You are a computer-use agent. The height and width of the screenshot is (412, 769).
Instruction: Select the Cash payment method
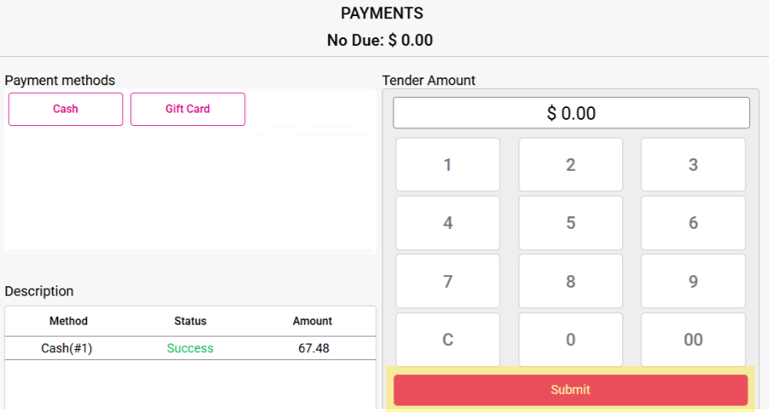pyautogui.click(x=66, y=109)
